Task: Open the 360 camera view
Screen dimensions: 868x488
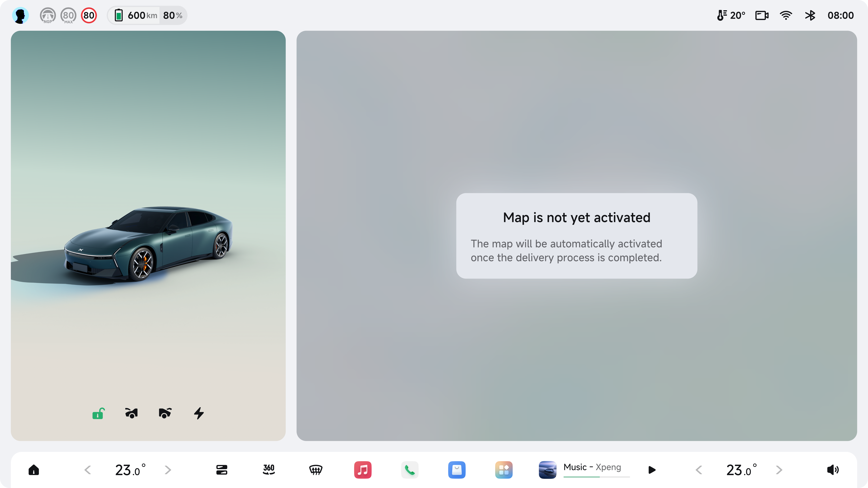Action: coord(269,470)
